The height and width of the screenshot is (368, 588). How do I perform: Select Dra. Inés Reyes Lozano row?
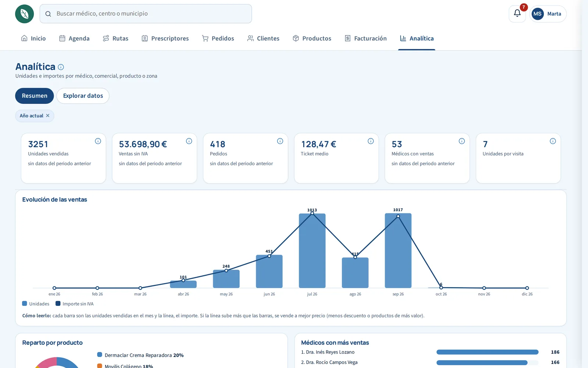point(430,352)
